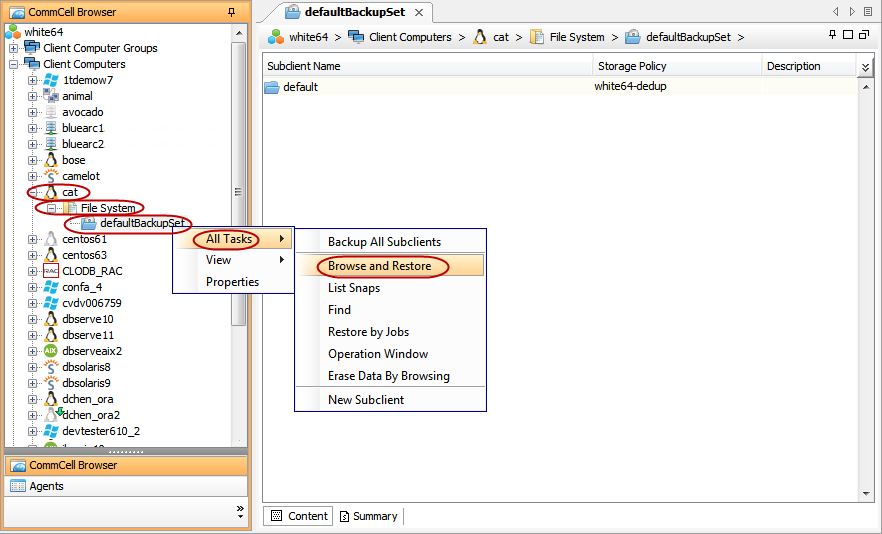Expand the Client Computer Groups node
The width and height of the screenshot is (882, 534).
(x=14, y=48)
